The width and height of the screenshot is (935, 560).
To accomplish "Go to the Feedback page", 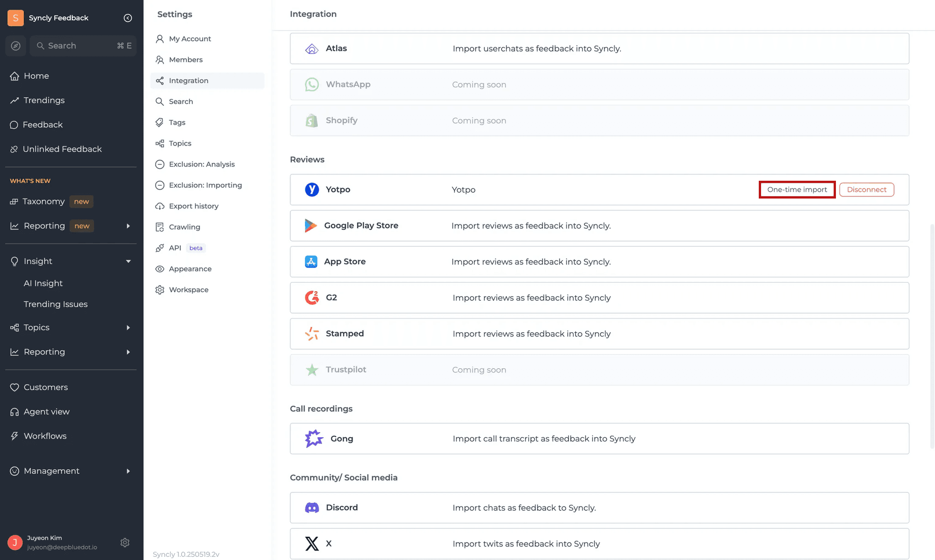I will click(42, 125).
